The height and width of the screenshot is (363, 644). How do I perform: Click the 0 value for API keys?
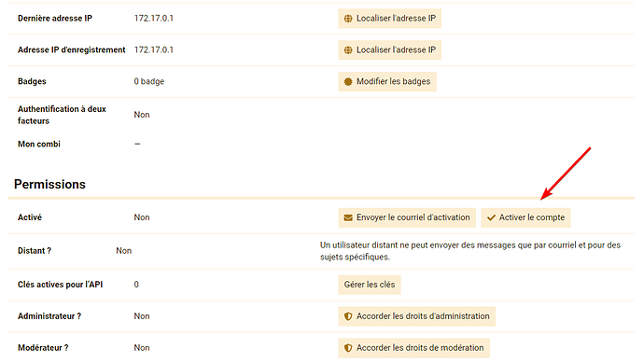click(x=136, y=285)
